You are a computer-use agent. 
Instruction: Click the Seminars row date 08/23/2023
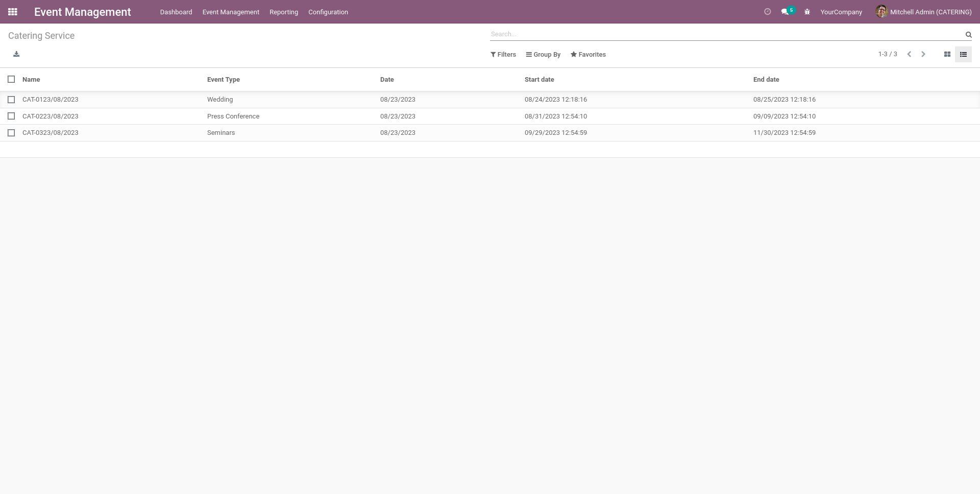click(x=398, y=133)
